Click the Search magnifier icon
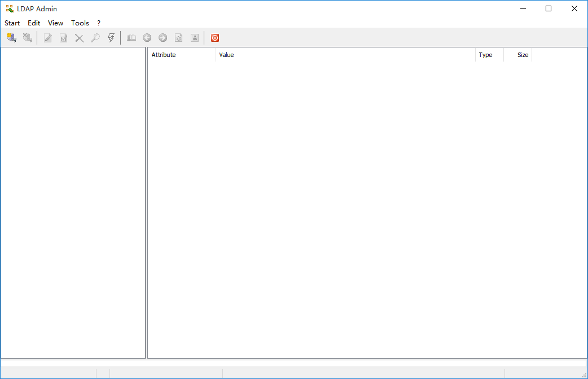588x379 pixels. click(x=95, y=38)
